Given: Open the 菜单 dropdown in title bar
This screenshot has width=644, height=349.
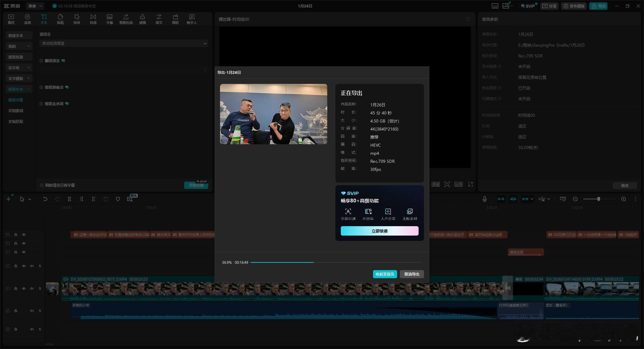Looking at the screenshot, I should 35,6.
